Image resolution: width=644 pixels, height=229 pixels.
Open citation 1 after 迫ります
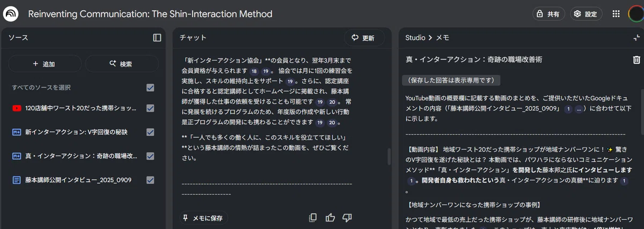click(x=624, y=181)
